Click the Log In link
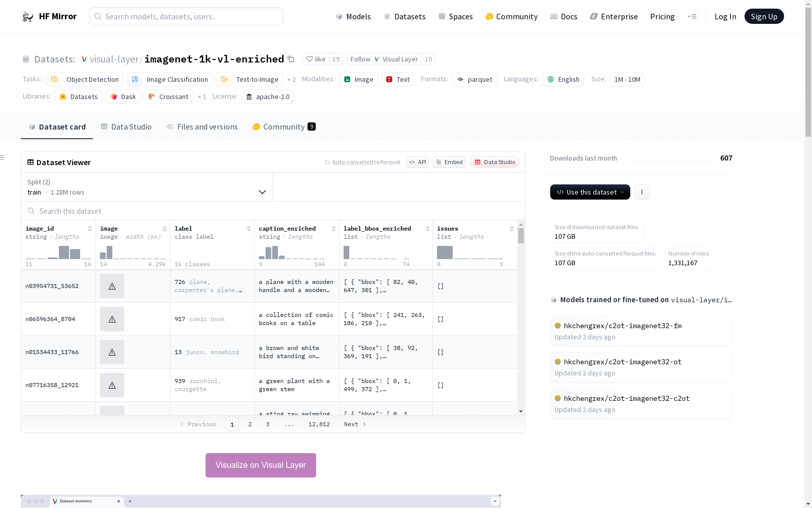 coord(725,17)
